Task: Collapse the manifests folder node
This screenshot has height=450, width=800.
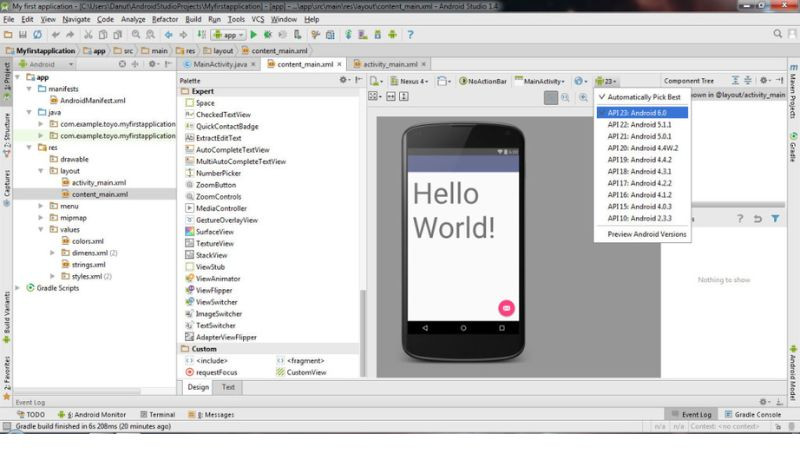Action: (29, 89)
